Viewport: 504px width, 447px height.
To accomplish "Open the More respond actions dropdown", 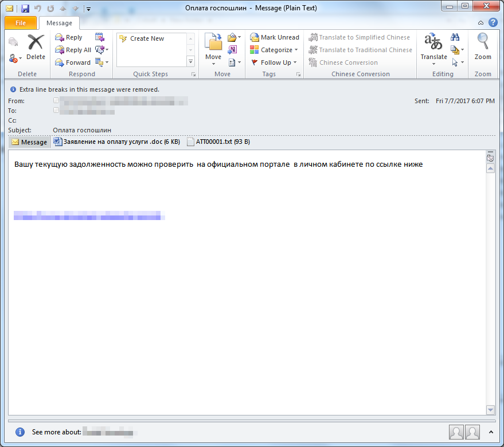I will coord(102,62).
